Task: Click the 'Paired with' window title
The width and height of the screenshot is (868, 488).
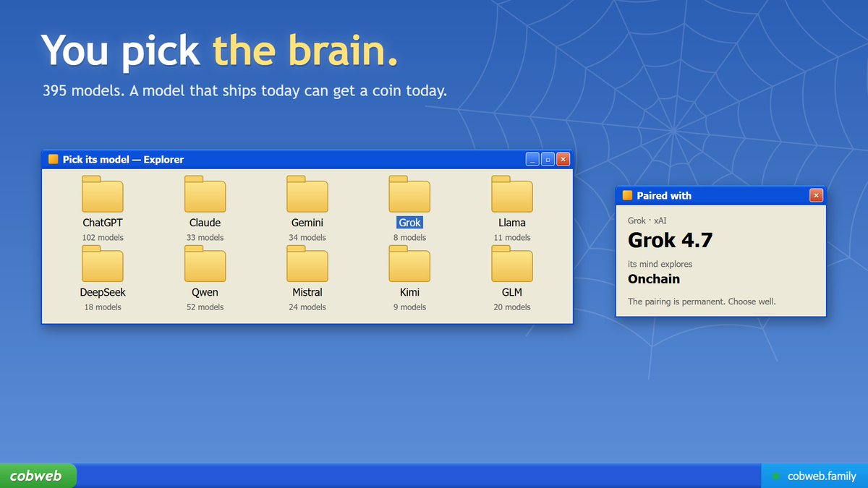Action: pyautogui.click(x=664, y=196)
